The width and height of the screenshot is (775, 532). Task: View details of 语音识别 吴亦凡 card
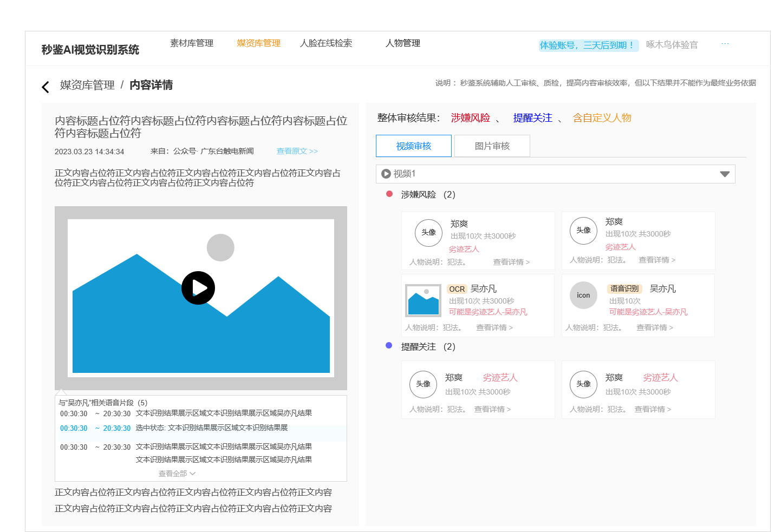pyautogui.click(x=655, y=327)
